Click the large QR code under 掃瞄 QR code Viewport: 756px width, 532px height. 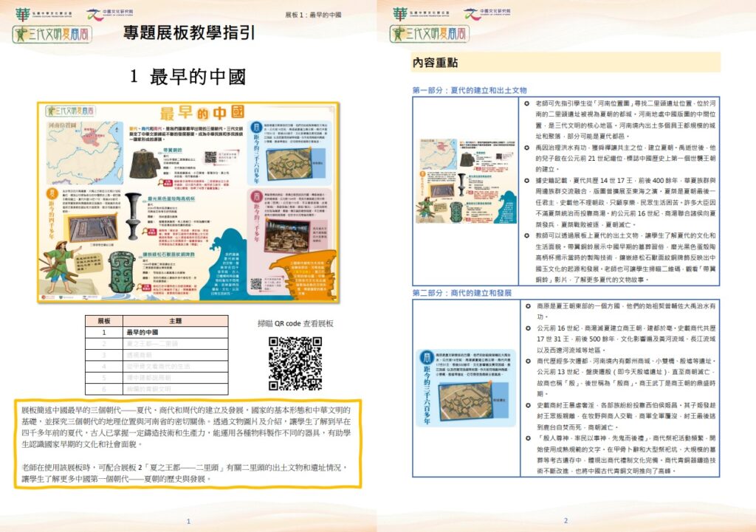click(295, 364)
